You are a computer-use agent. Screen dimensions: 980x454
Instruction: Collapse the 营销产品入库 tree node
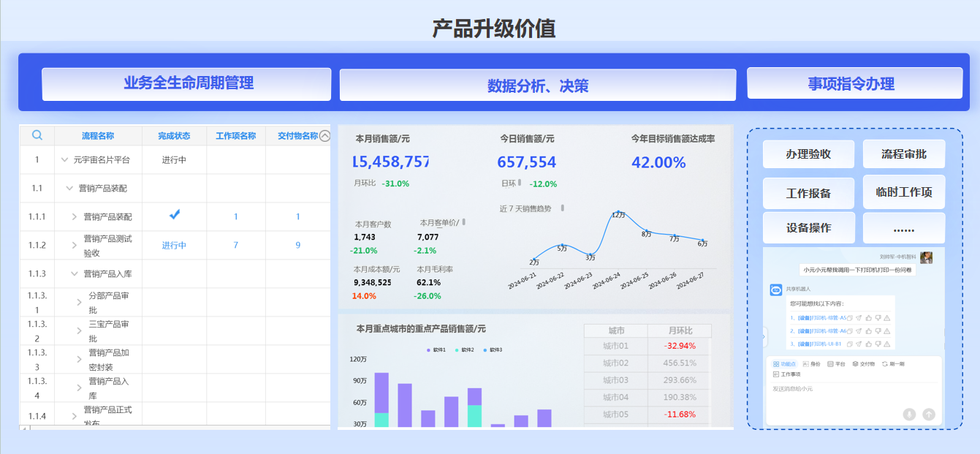[75, 273]
